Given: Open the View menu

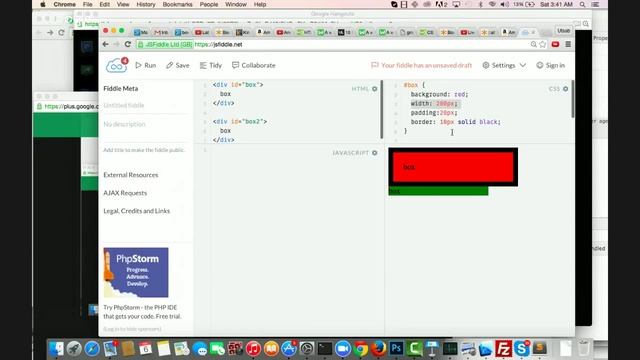Looking at the screenshot, I should click(123, 4).
